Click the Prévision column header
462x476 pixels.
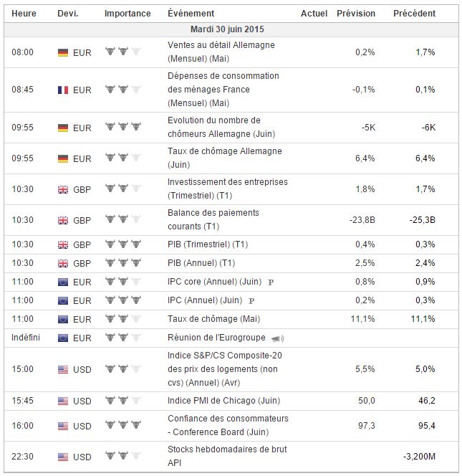[355, 14]
